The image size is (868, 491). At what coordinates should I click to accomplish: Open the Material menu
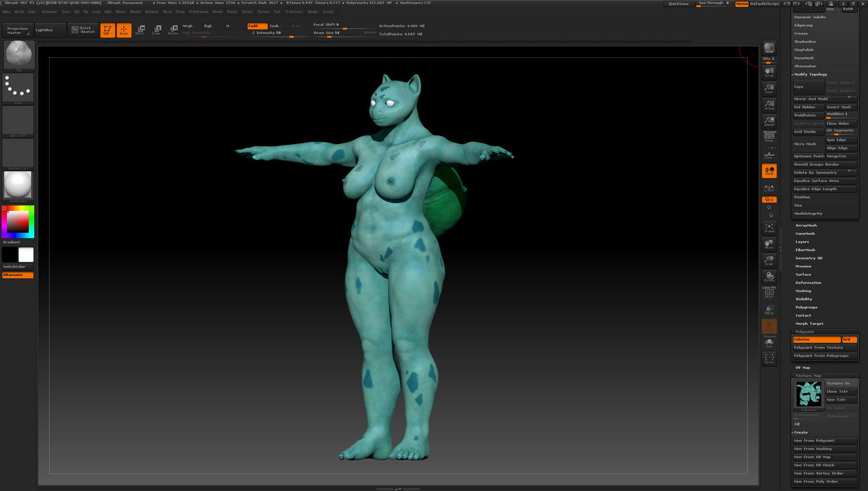152,12
